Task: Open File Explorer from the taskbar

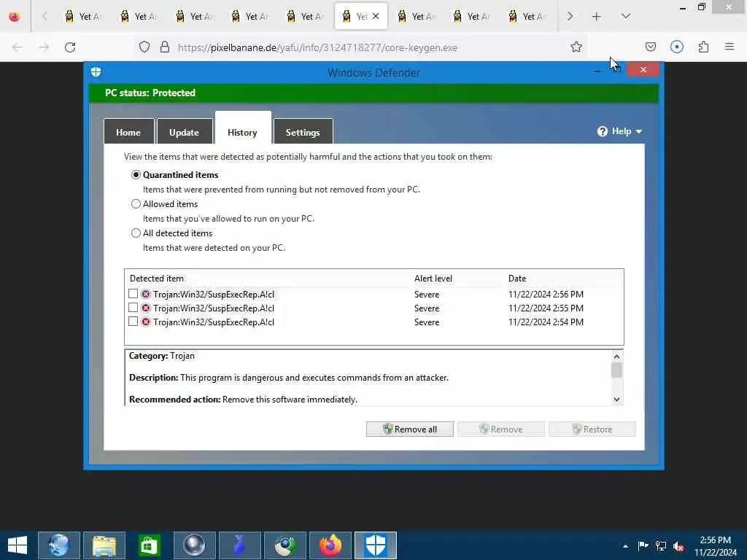Action: 104,545
